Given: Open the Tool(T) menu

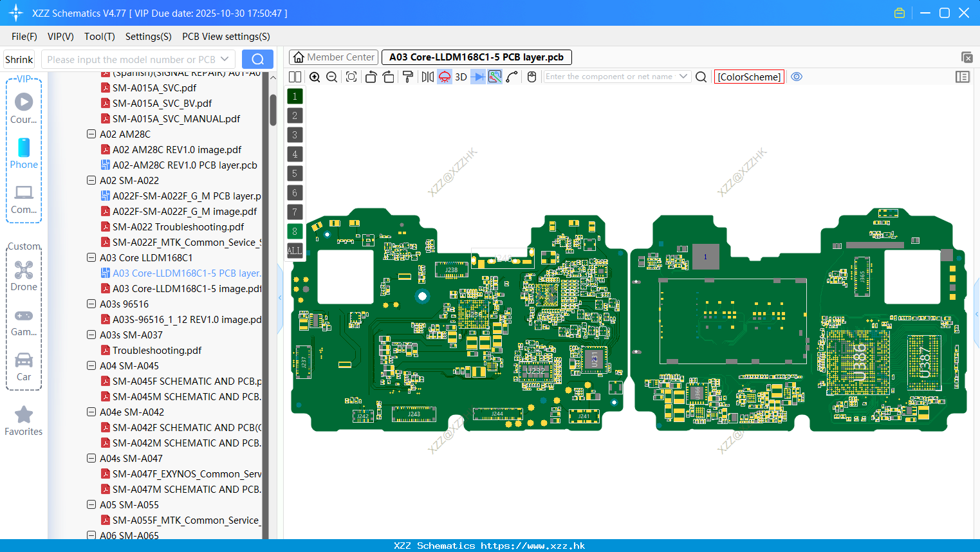Looking at the screenshot, I should click(x=100, y=37).
